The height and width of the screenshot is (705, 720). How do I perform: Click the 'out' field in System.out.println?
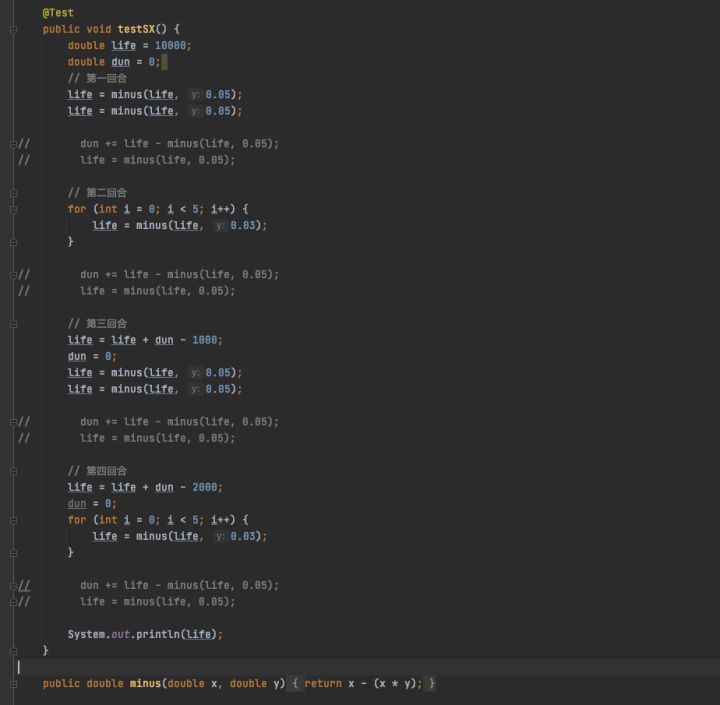click(x=120, y=634)
